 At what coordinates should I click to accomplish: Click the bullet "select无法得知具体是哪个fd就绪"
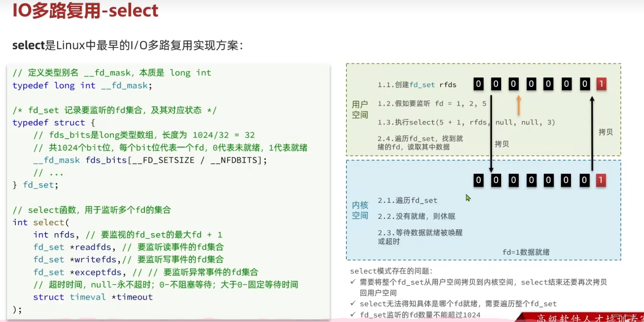point(454,304)
